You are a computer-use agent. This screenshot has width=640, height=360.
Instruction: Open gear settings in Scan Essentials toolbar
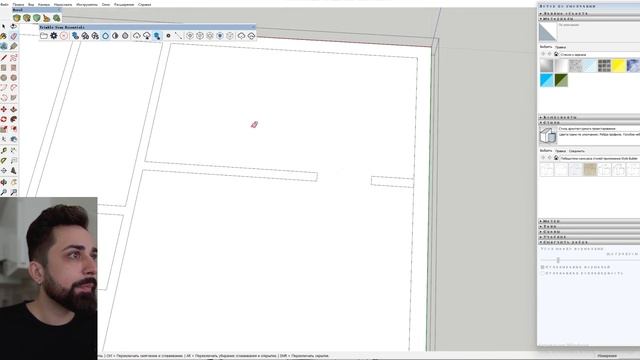[x=53, y=36]
